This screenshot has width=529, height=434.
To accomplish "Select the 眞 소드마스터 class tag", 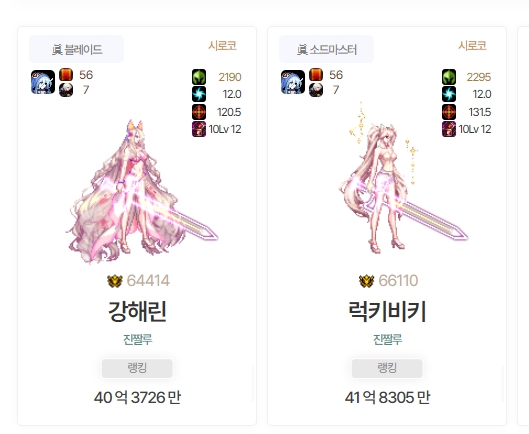I will 326,49.
